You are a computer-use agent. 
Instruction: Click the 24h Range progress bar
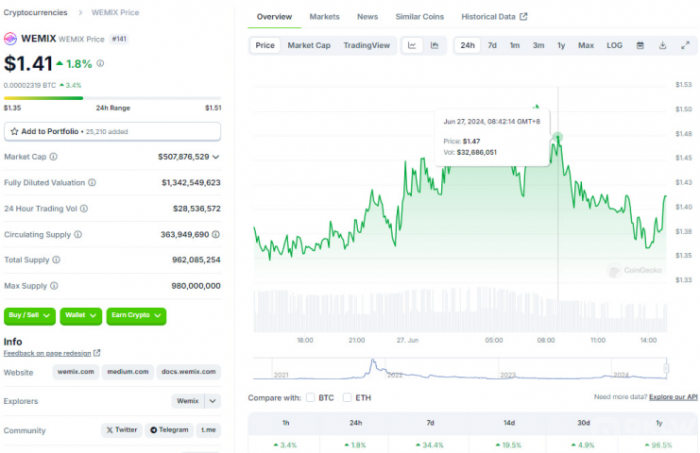coord(112,98)
